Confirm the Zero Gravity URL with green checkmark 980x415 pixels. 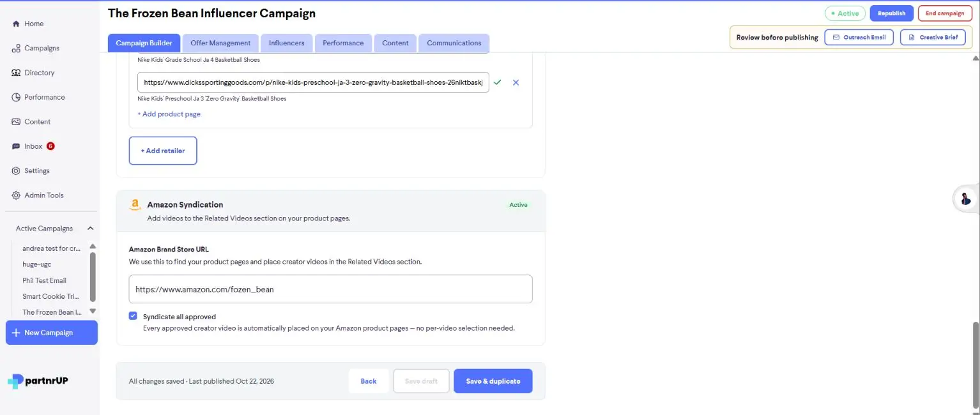point(498,82)
